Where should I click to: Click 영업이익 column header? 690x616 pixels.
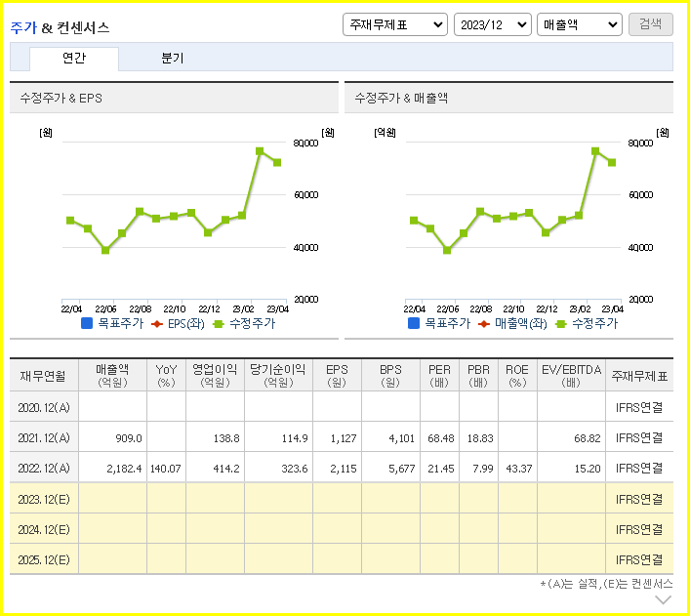click(215, 376)
